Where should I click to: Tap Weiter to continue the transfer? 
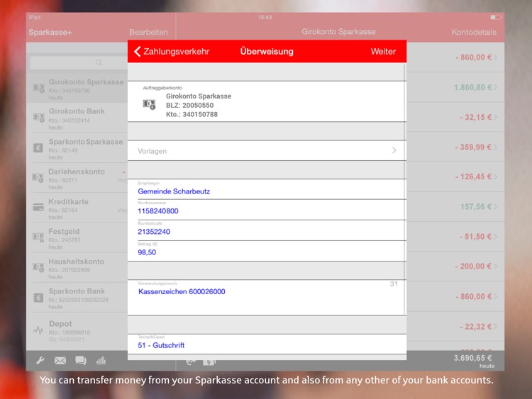(383, 52)
